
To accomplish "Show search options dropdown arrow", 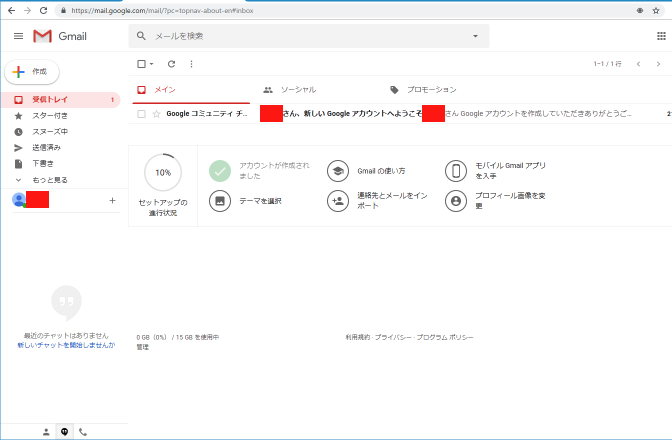I will click(475, 36).
